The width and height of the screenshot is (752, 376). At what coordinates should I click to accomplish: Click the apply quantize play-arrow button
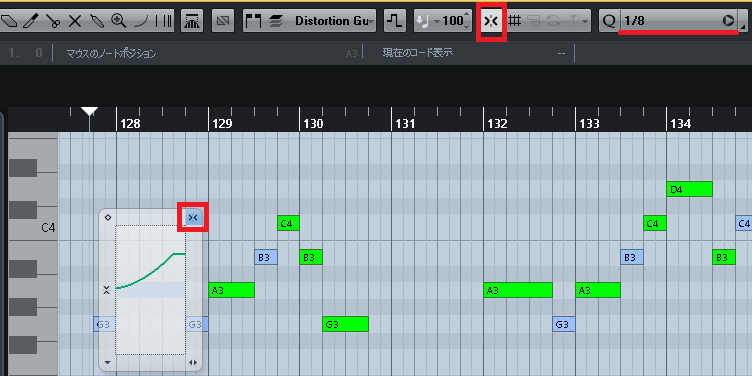click(728, 21)
